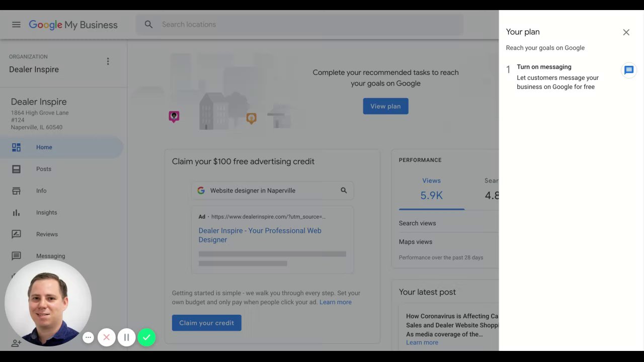The height and width of the screenshot is (362, 644).
Task: Click the pink map pin illustration
Action: click(x=174, y=117)
